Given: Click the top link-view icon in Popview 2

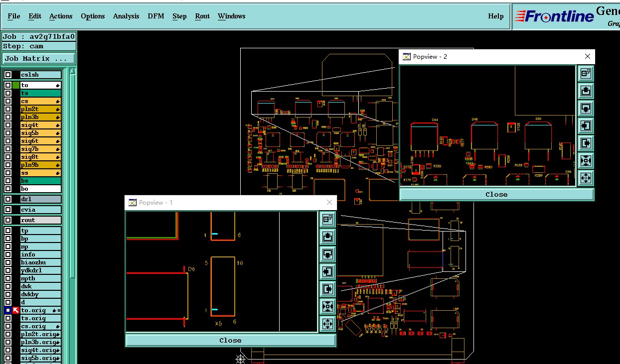Looking at the screenshot, I should (586, 74).
